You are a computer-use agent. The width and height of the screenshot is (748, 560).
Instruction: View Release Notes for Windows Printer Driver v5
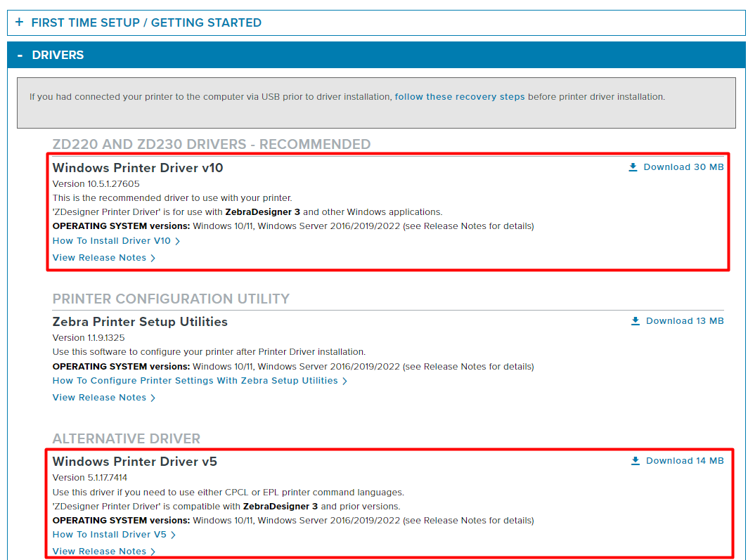(x=99, y=552)
